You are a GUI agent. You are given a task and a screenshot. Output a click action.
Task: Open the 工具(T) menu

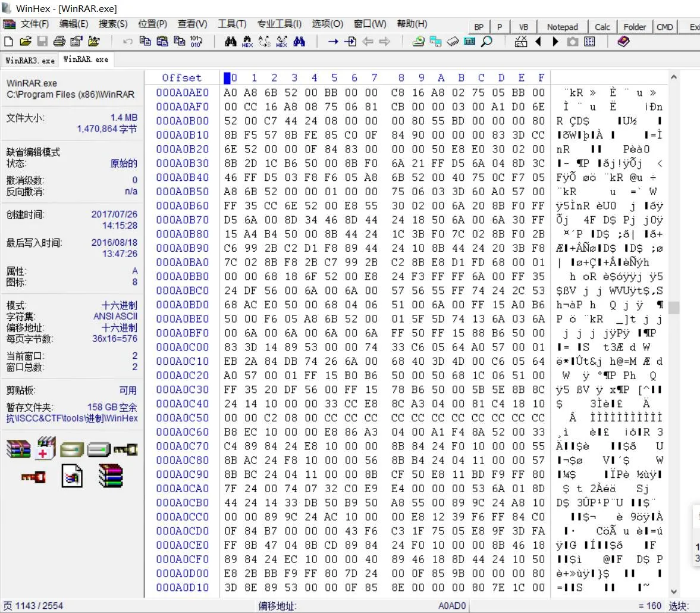[x=232, y=24]
